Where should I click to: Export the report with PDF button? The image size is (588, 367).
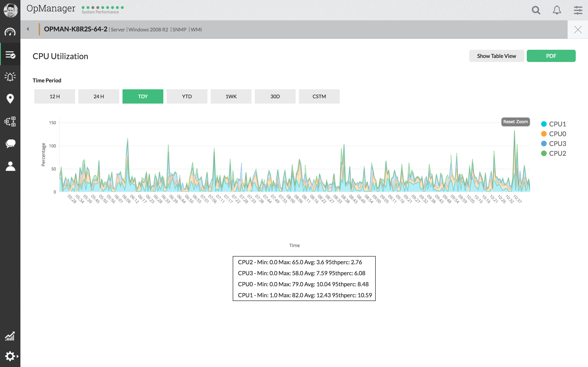point(551,56)
